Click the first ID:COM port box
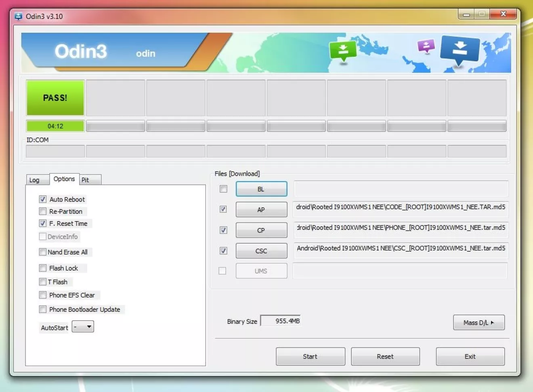Screen dimensions: 533x392 click(55, 151)
